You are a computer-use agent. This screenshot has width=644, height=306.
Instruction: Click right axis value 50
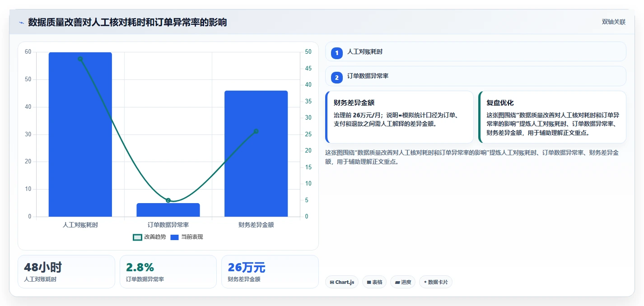308,52
